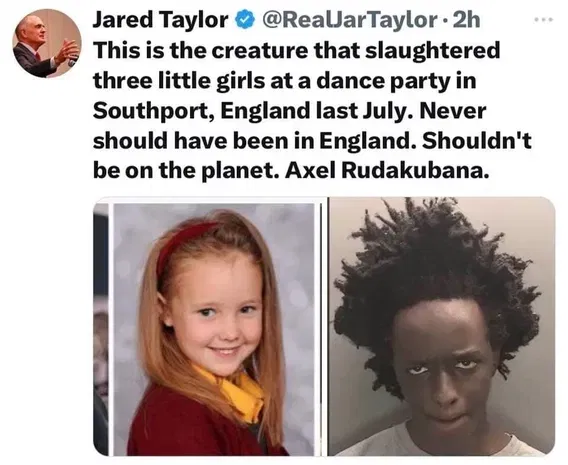
Task: Open the photo of girl in red uniform
Action: 214,329
